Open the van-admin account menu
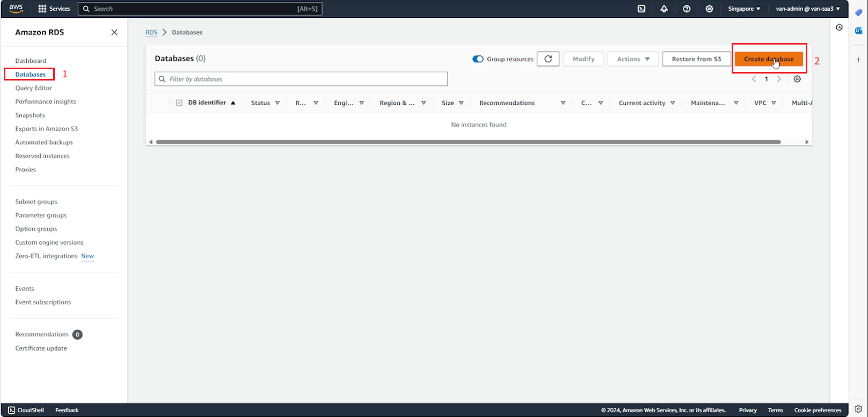This screenshot has width=868, height=417. 808,9
